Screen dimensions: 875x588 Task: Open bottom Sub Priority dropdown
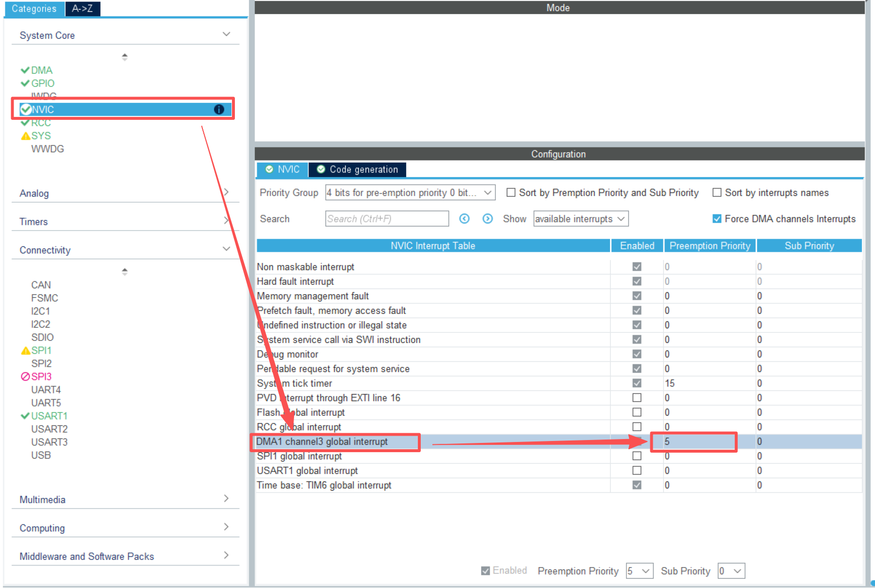tap(731, 571)
